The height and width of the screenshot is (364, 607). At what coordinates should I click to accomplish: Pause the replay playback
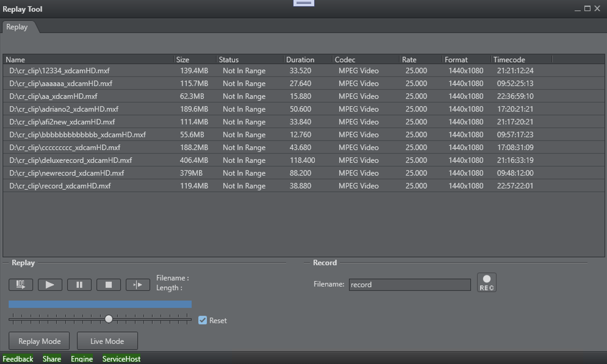click(x=79, y=285)
